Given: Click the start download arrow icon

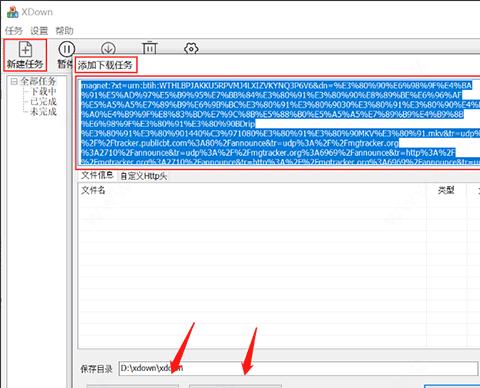Looking at the screenshot, I should 108,49.
